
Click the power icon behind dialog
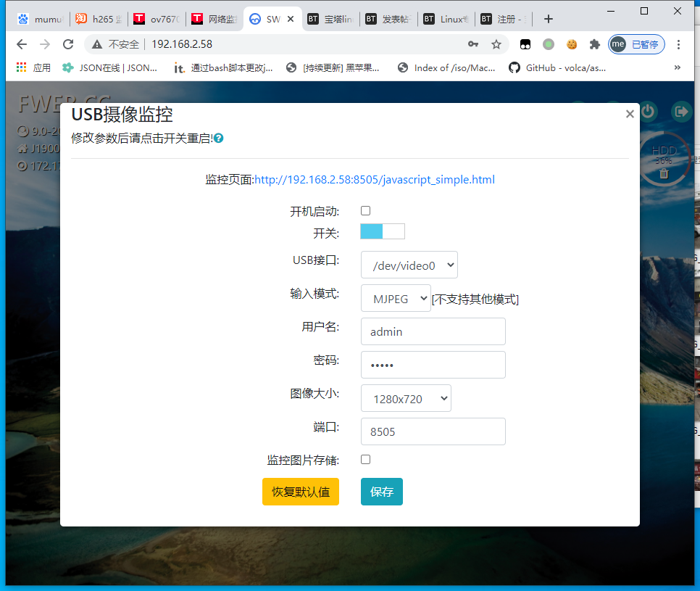coord(648,112)
